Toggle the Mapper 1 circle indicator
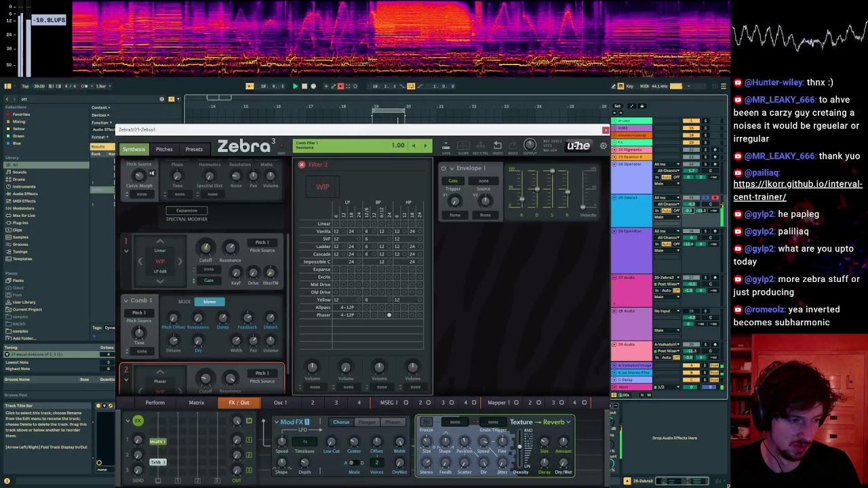 (516, 403)
